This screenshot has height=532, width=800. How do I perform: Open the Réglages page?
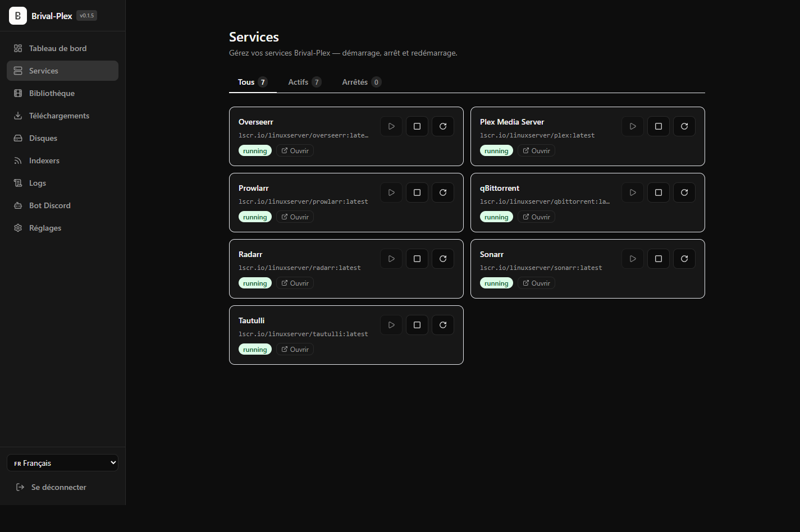point(62,228)
